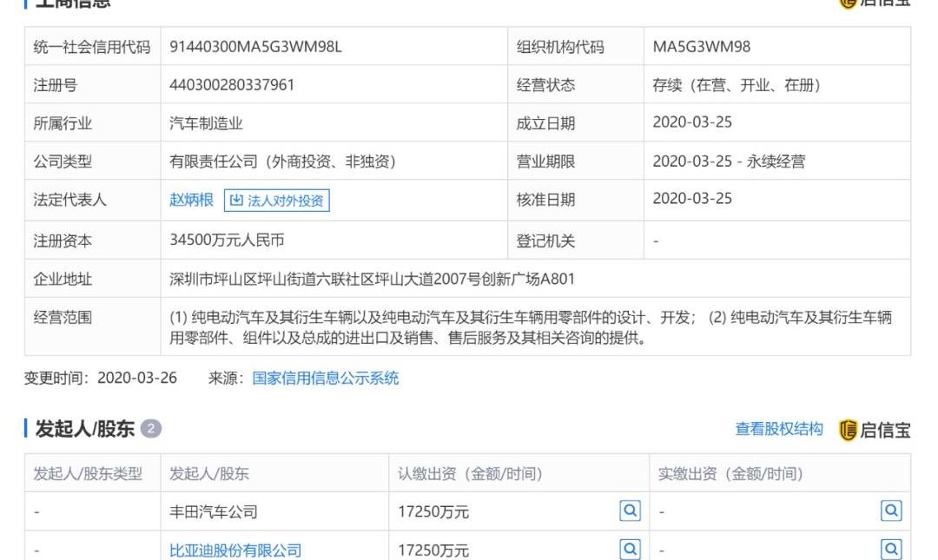Open the magnifier for BYD's subscribed capital
The height and width of the screenshot is (560, 938).
coord(630,549)
